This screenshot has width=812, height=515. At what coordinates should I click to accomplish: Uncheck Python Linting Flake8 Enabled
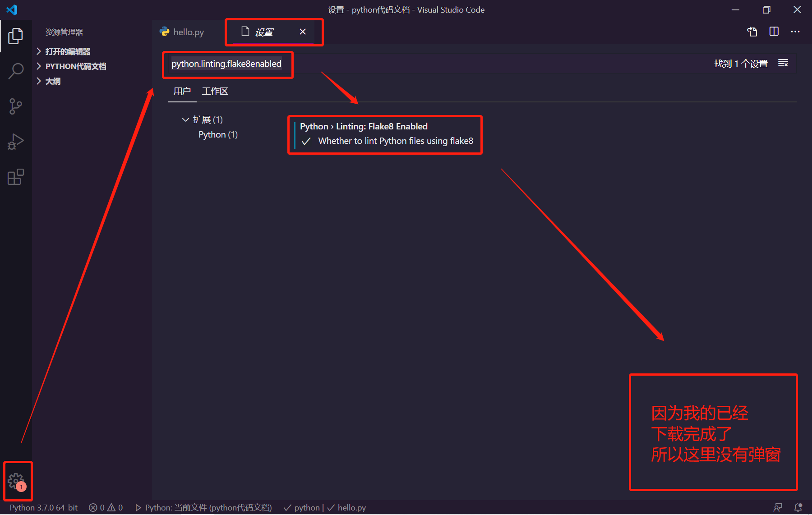(x=306, y=141)
